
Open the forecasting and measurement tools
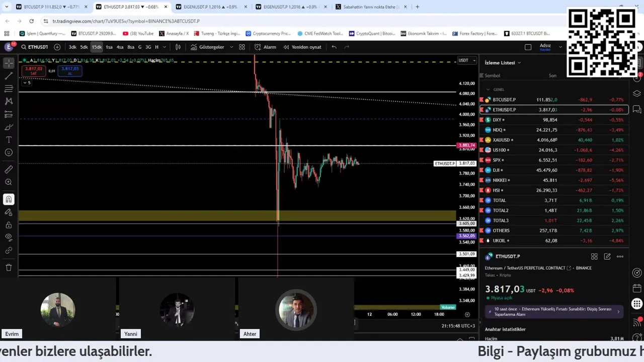(x=9, y=114)
